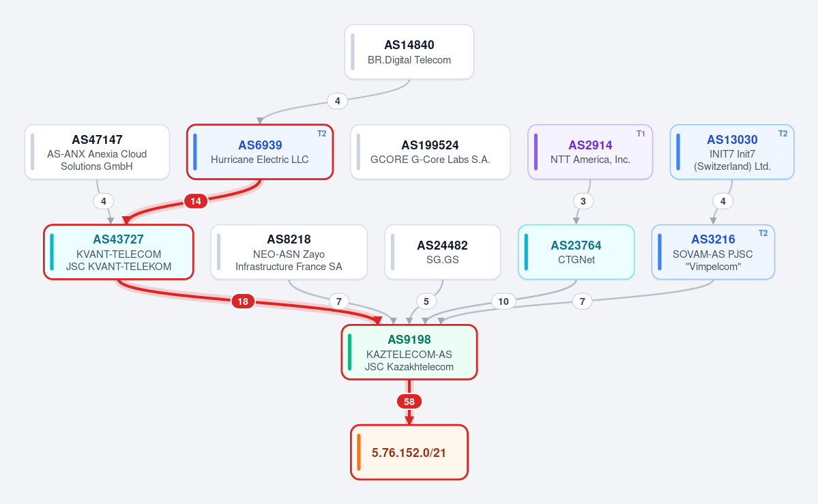The image size is (818, 504).
Task: Select the AS14840 BR.Digital Telecom node
Action: (409, 53)
